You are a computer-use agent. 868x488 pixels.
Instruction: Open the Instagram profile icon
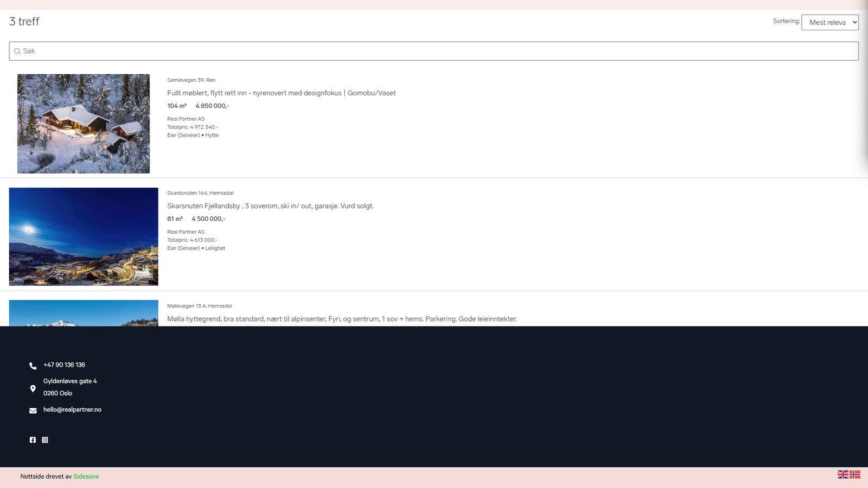(45, 440)
